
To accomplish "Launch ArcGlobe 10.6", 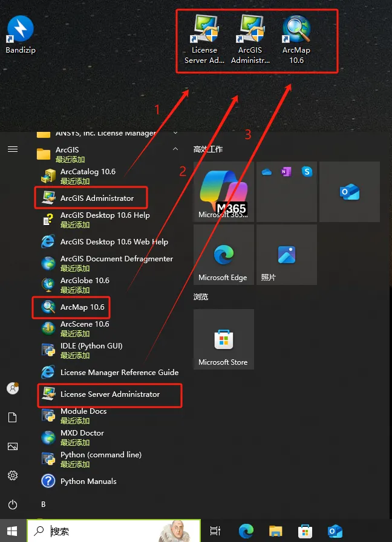I will click(108, 285).
